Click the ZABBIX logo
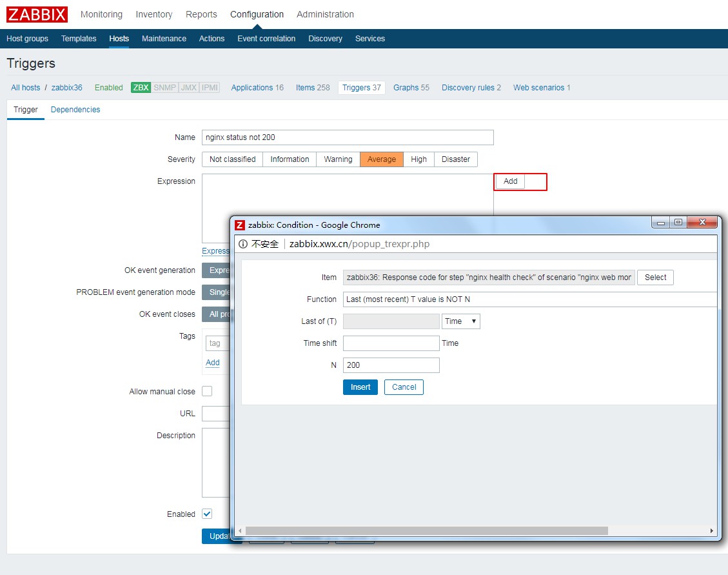 coord(37,14)
